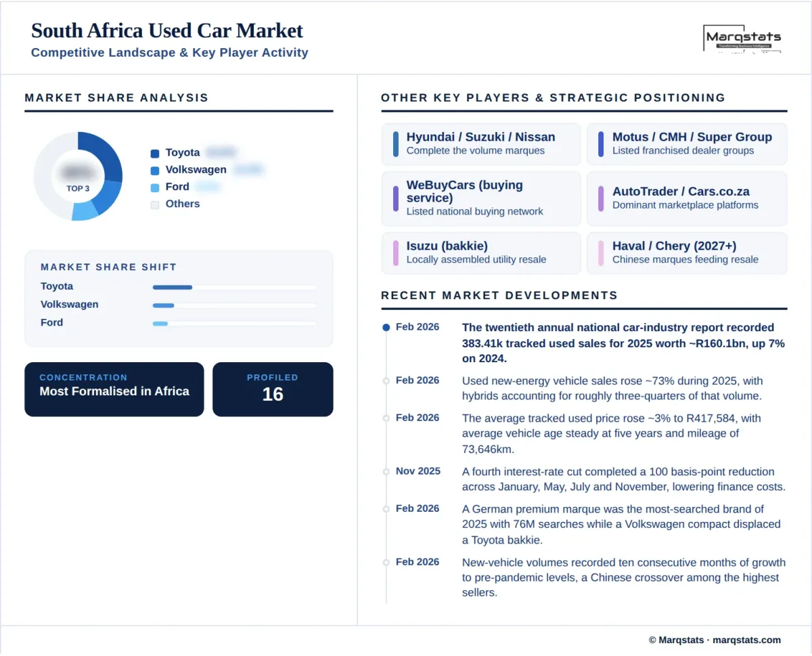Click the 'Market Share Analysis' heading
Screen dimensions: 812x656
point(116,98)
